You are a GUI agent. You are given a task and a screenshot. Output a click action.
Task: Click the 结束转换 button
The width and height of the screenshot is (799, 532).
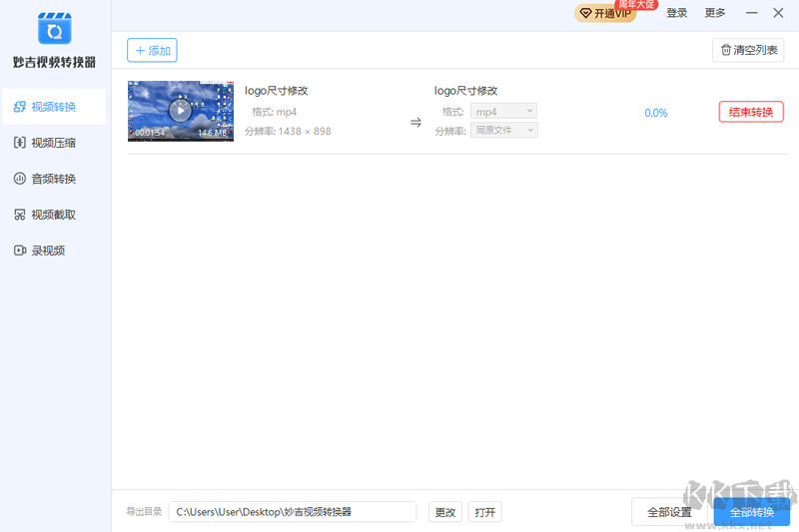(x=751, y=112)
